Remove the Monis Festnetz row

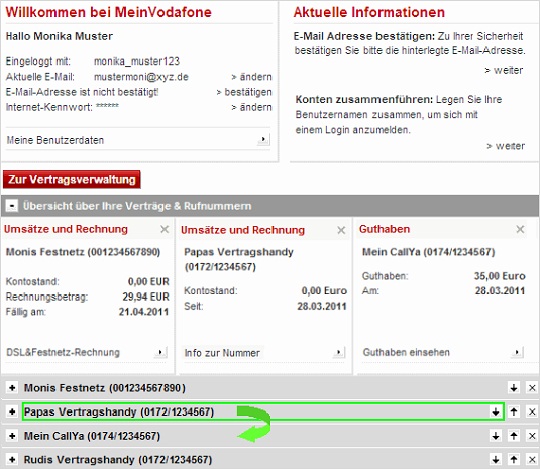[x=532, y=388]
